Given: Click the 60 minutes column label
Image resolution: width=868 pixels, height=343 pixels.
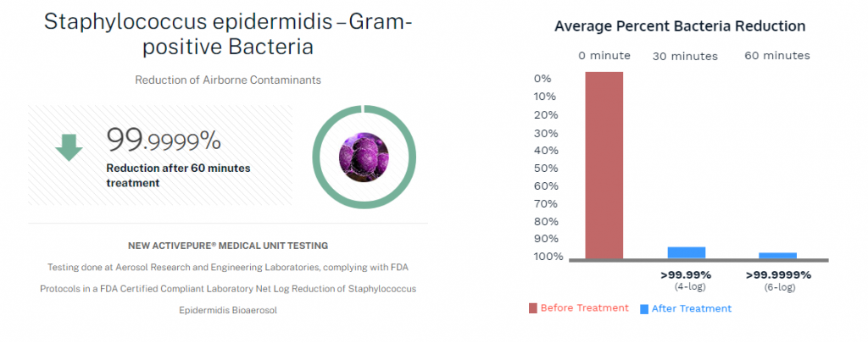Looking at the screenshot, I should 777,56.
